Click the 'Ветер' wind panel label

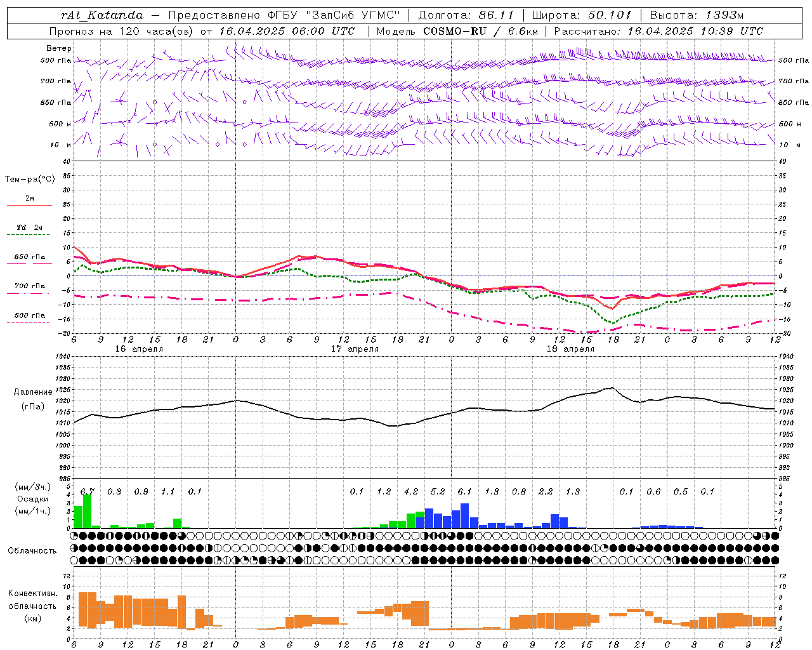[x=59, y=48]
